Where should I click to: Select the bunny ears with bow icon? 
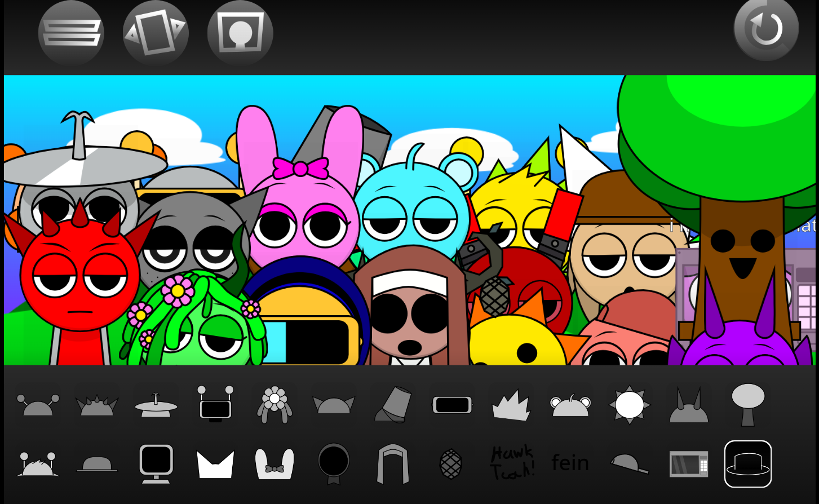tap(275, 464)
